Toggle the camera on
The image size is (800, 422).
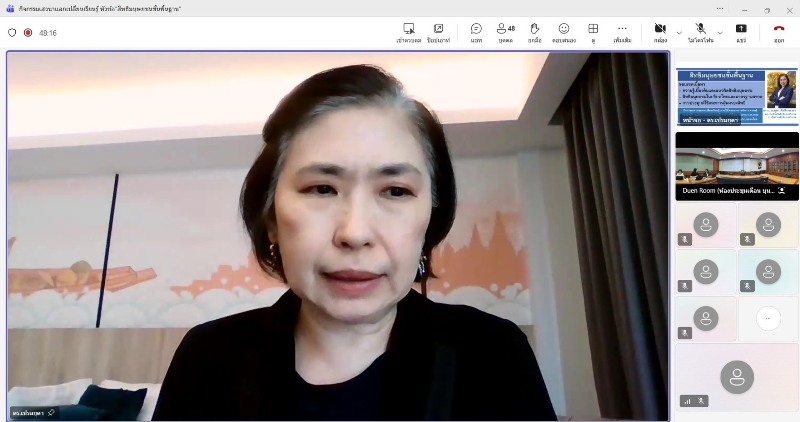pos(660,32)
